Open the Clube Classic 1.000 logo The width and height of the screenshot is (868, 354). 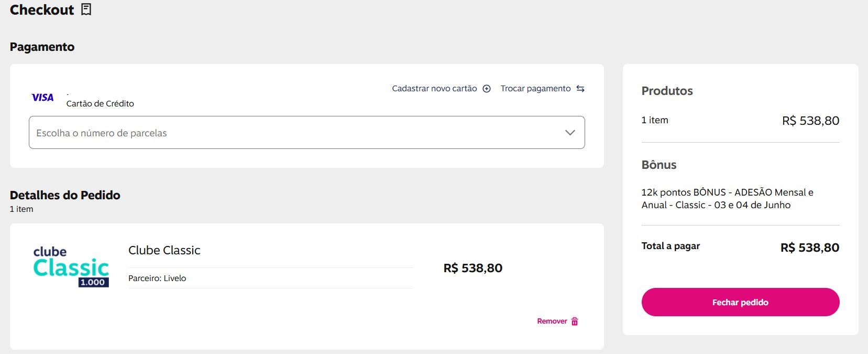[71, 267]
